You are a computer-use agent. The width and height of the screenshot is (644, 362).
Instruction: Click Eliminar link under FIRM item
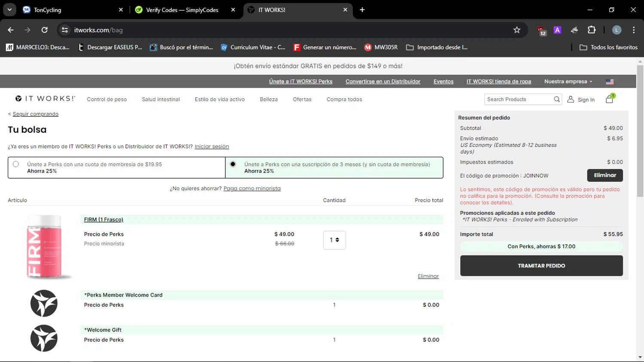pos(428,276)
